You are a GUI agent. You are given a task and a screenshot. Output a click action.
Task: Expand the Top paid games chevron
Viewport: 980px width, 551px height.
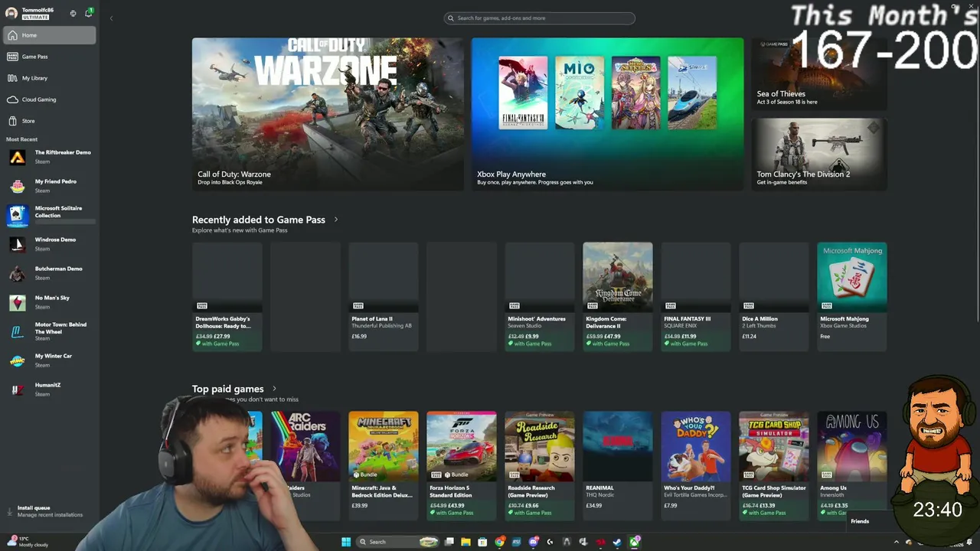click(x=274, y=389)
